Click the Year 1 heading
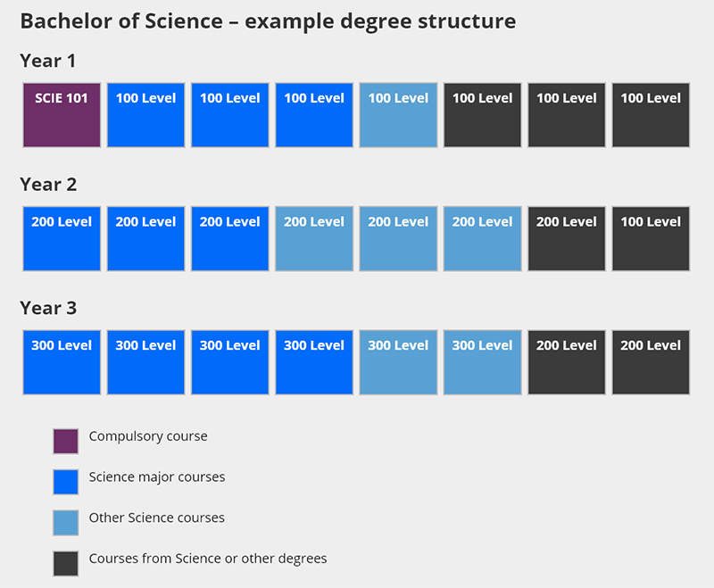 coord(48,61)
